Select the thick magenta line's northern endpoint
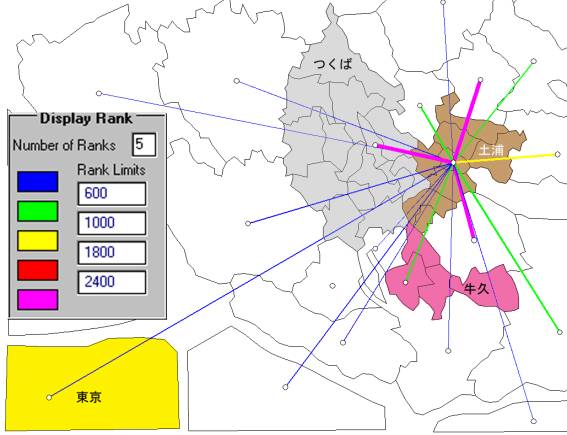 pyautogui.click(x=480, y=80)
